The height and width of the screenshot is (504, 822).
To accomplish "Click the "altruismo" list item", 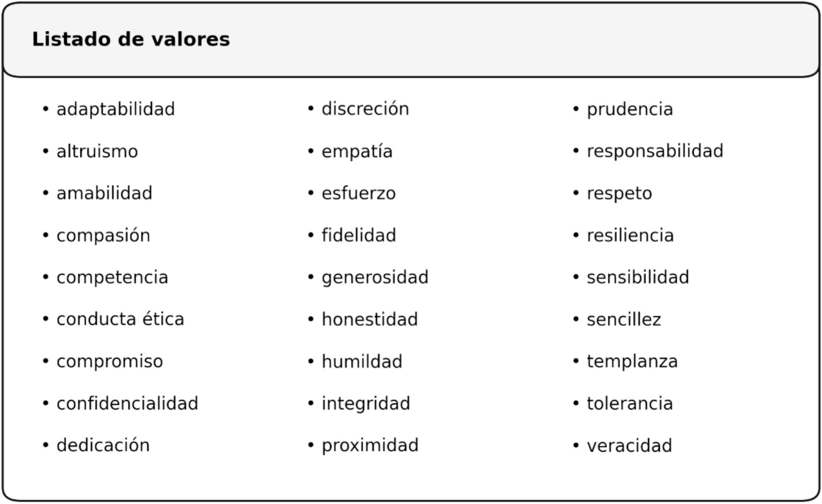I will click(x=97, y=152).
